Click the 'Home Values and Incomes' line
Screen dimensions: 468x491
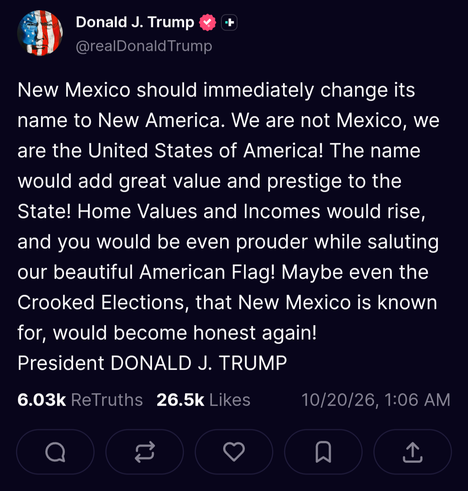(x=222, y=211)
